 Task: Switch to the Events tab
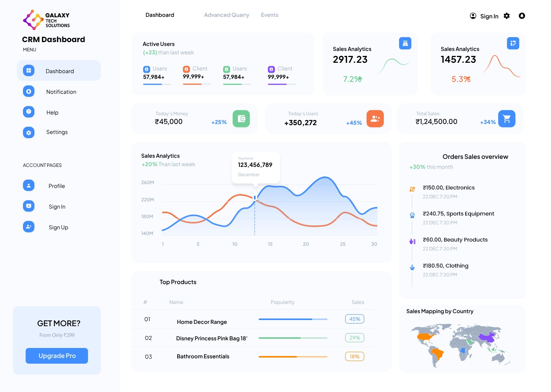[x=269, y=15]
